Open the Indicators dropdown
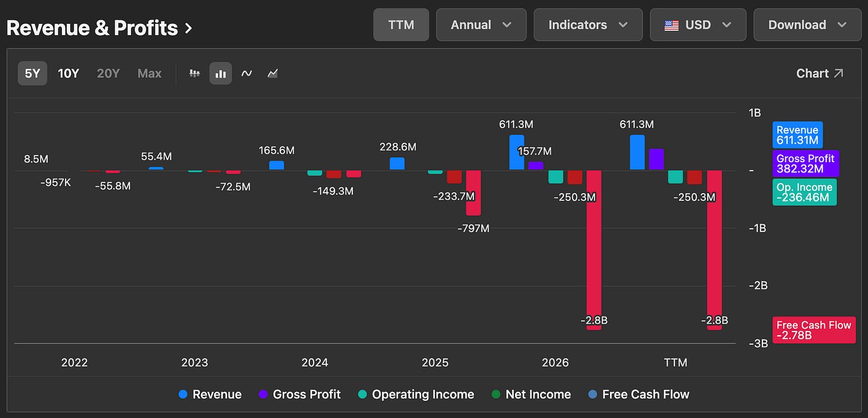 click(x=588, y=25)
